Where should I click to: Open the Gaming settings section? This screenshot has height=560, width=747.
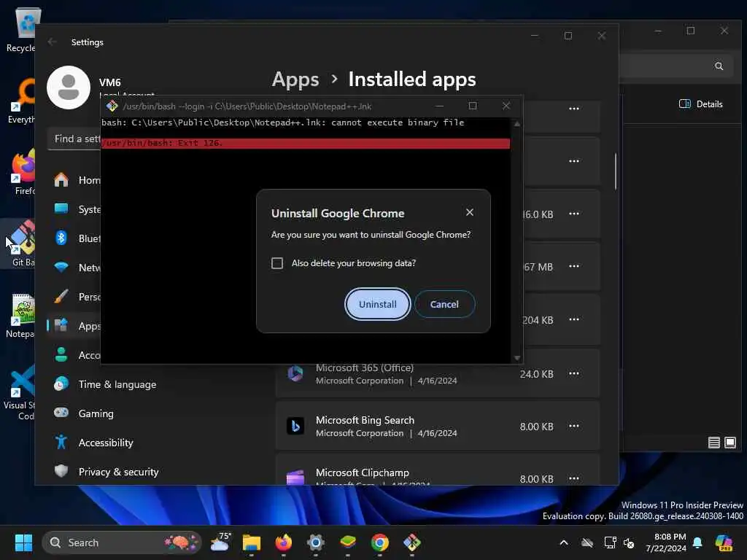(x=96, y=413)
